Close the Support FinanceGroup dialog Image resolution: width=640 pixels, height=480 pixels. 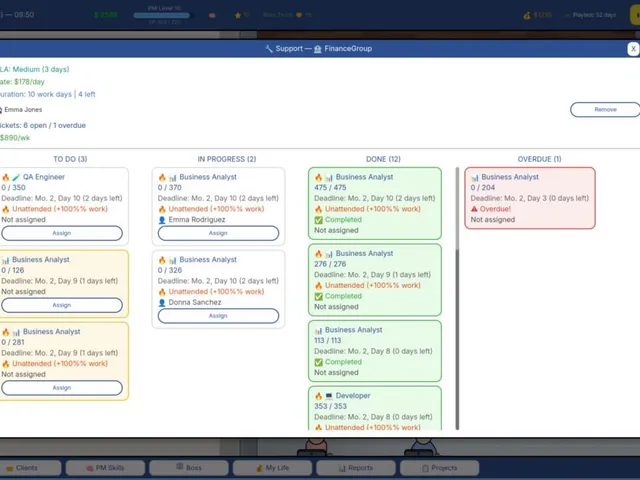(x=633, y=49)
